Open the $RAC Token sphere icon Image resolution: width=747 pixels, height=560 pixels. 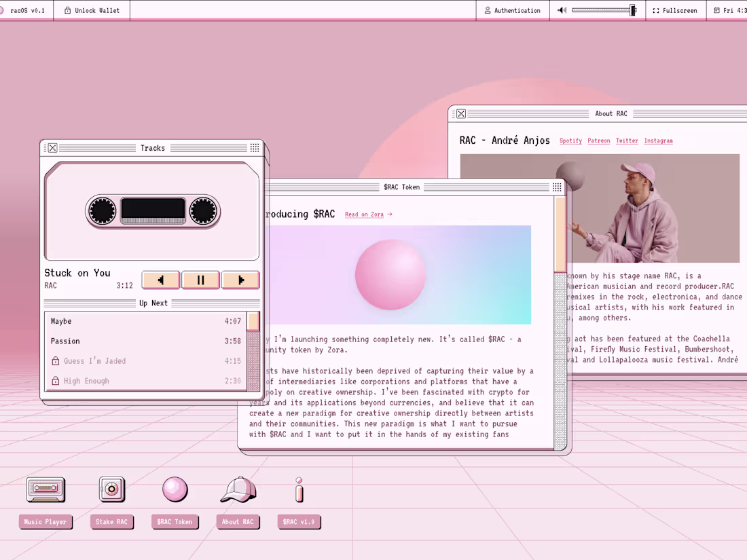175,489
